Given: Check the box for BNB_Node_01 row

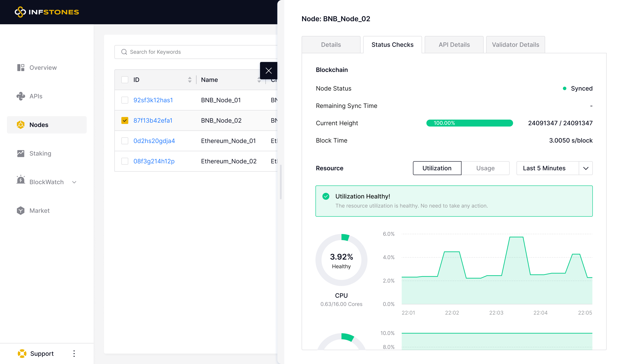Looking at the screenshot, I should (125, 100).
